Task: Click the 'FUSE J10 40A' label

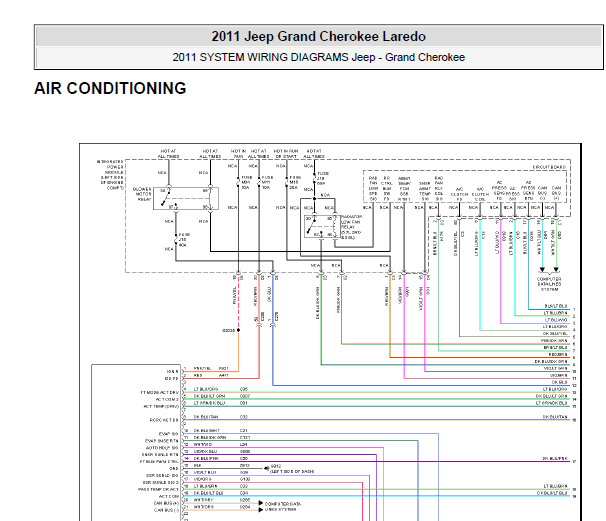Action: click(x=184, y=240)
